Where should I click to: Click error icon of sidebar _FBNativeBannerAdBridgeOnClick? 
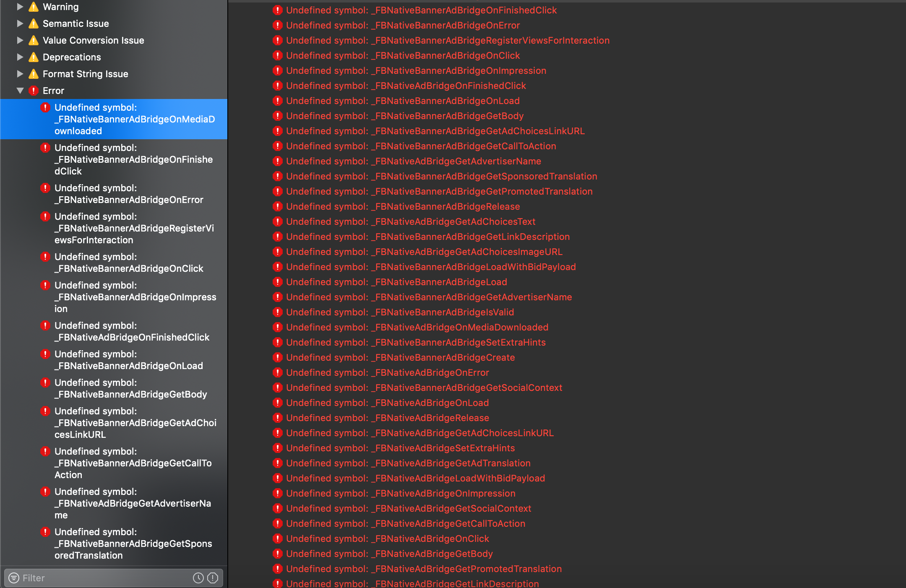click(45, 257)
